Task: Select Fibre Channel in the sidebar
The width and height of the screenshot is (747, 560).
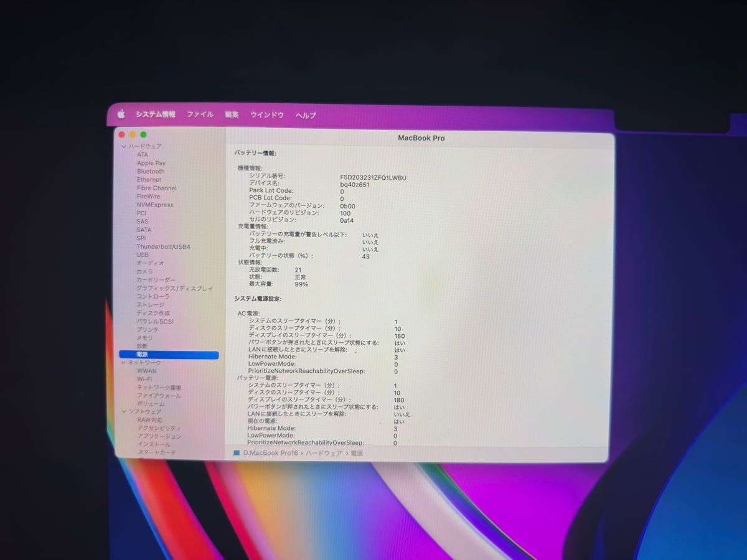Action: [x=156, y=188]
